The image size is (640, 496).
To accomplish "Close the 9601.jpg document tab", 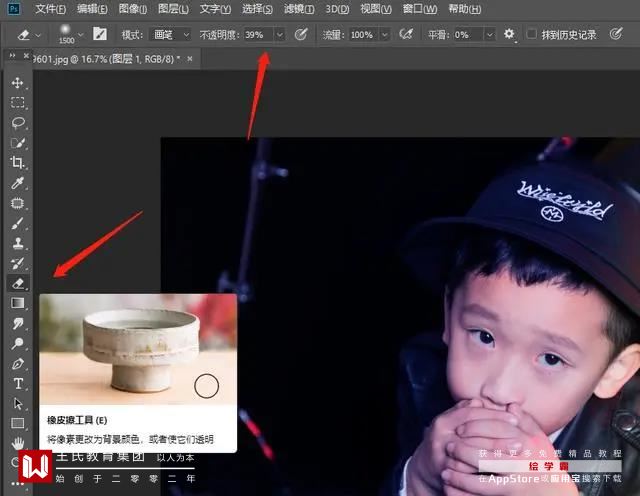I will pyautogui.click(x=190, y=59).
